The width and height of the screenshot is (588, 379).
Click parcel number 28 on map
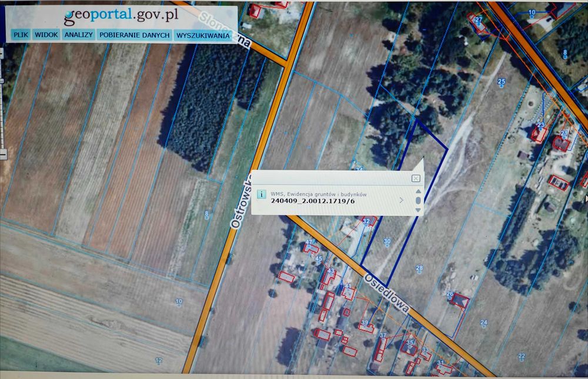[419, 268]
